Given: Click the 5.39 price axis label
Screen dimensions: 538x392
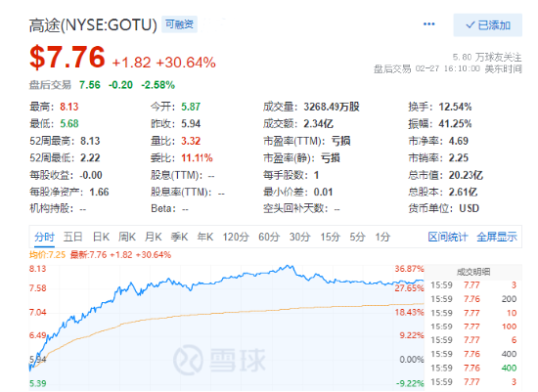Looking at the screenshot, I should [38, 383].
